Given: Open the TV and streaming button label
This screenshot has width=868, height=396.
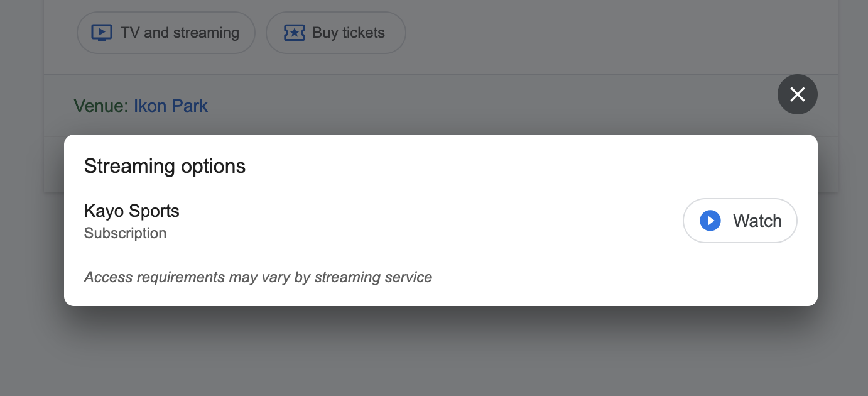Looking at the screenshot, I should [180, 33].
